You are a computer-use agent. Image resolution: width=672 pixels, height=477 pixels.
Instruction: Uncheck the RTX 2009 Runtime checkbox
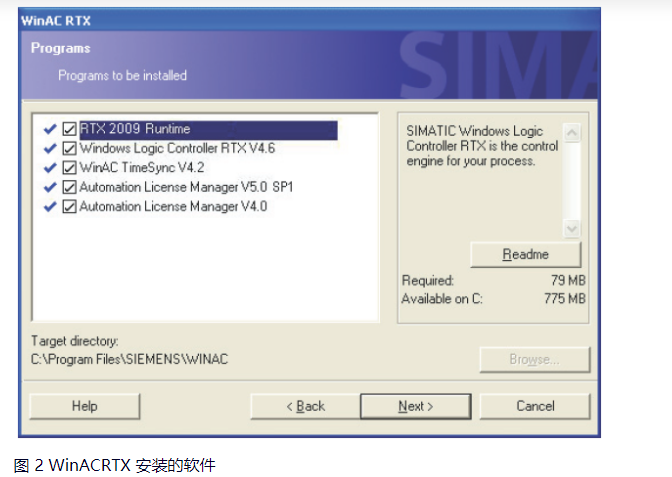pos(69,129)
